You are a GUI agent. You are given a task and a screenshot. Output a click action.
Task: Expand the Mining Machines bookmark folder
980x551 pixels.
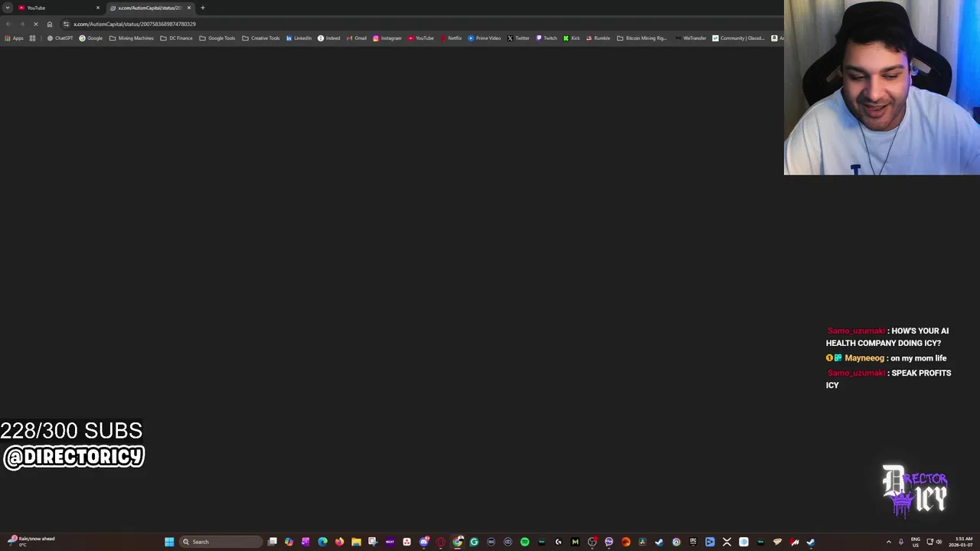coord(132,38)
